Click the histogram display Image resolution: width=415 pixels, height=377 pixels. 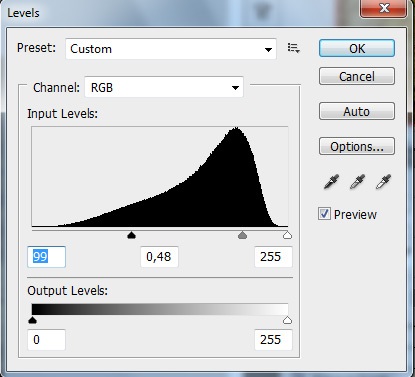tap(160, 177)
